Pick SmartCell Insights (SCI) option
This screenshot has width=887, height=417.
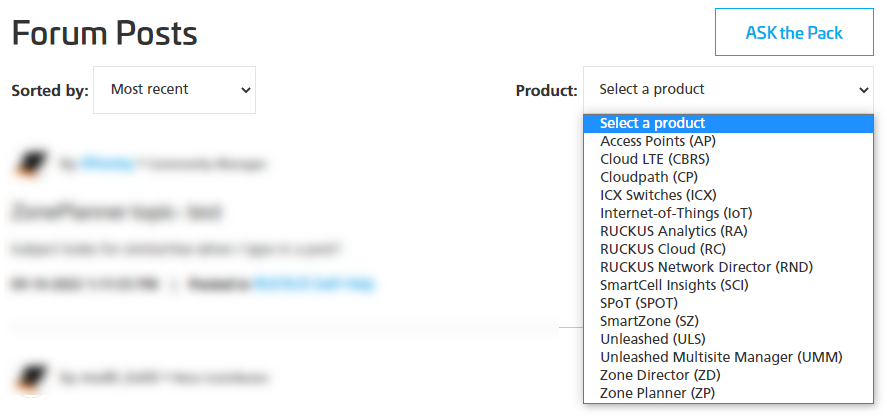[729, 285]
